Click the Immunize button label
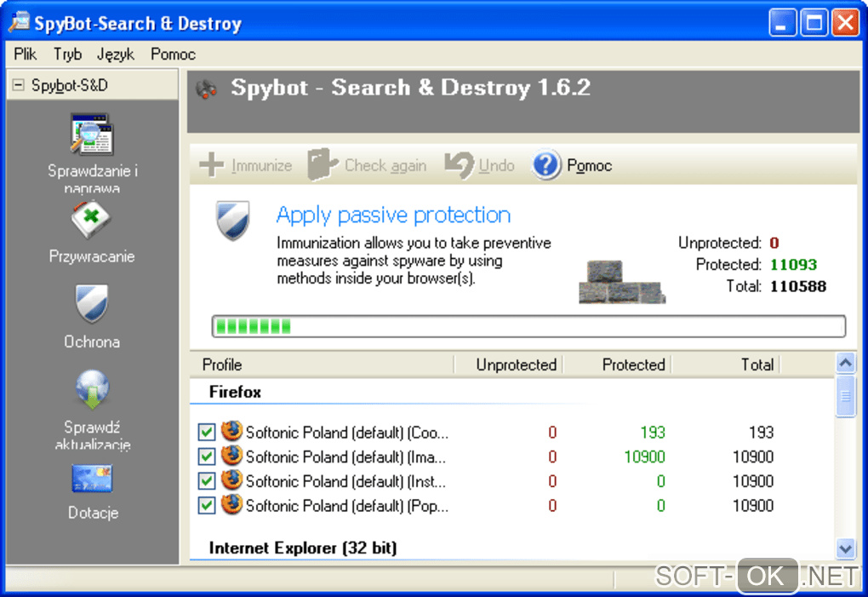 coord(261,165)
